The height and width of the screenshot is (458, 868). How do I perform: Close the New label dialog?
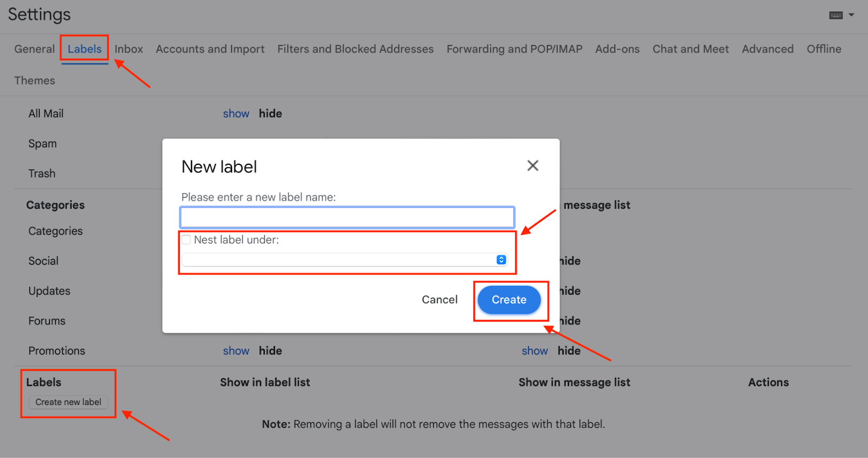tap(532, 165)
